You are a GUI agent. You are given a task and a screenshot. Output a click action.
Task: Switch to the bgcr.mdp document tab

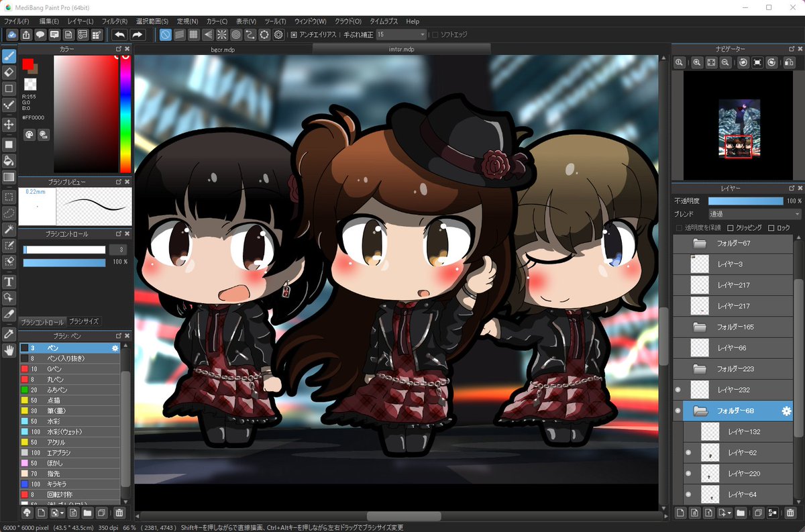(x=223, y=49)
